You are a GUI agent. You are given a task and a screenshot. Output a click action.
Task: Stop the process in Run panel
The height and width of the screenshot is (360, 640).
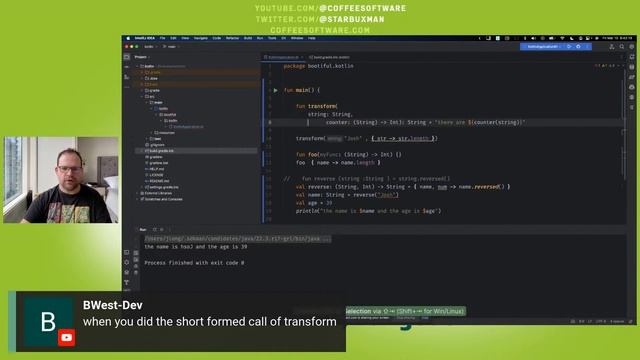162,230
